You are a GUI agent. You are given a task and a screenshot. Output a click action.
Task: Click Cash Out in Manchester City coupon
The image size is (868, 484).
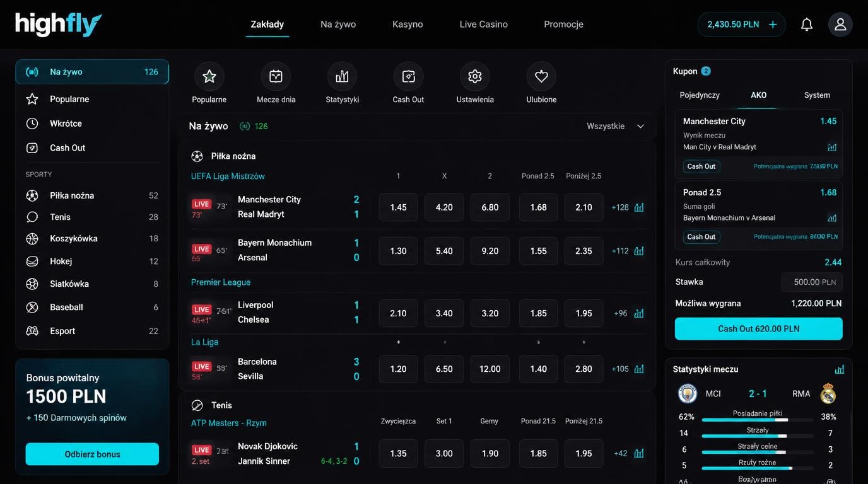pos(701,166)
